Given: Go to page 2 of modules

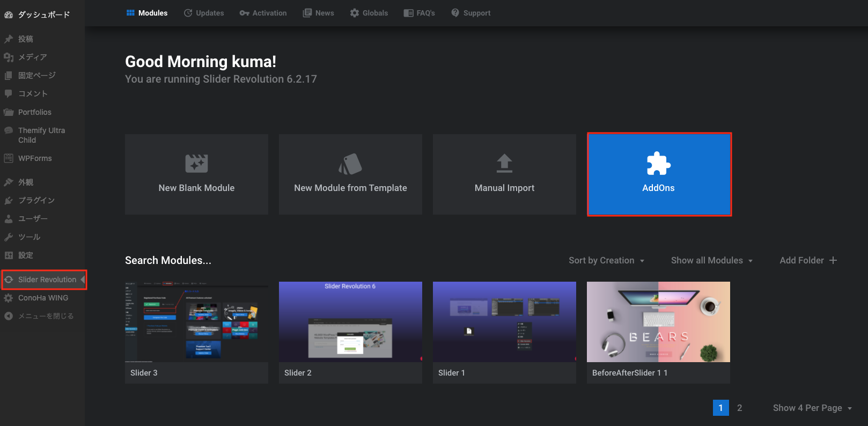Looking at the screenshot, I should tap(739, 408).
